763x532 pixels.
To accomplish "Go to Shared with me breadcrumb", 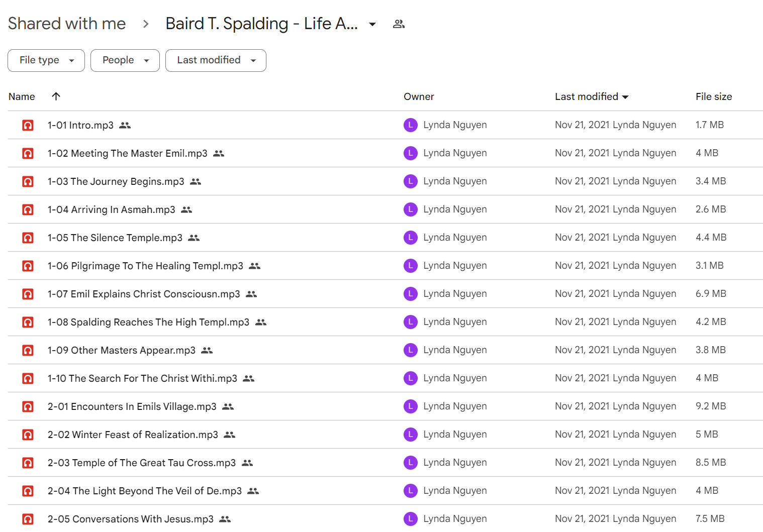I will (67, 24).
